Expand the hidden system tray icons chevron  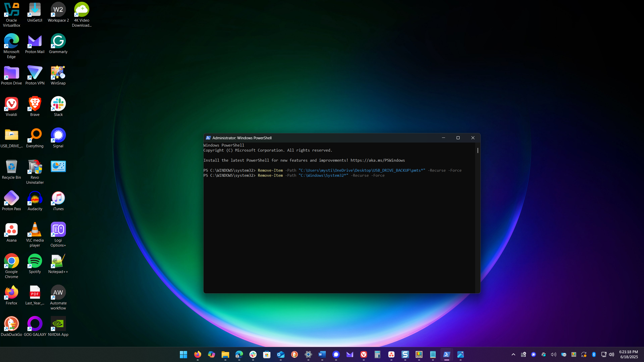513,354
